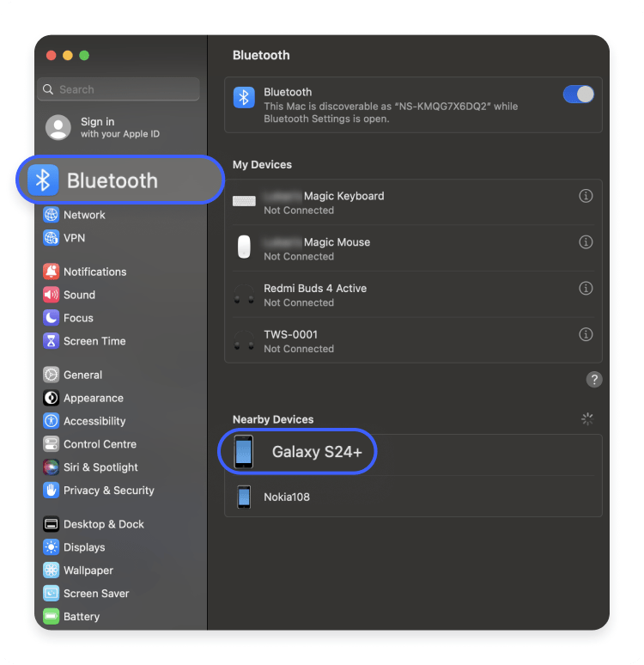Viewport: 644px width, 665px height.
Task: Click the Redmi Buds headphones thumbnail
Action: coord(244,295)
